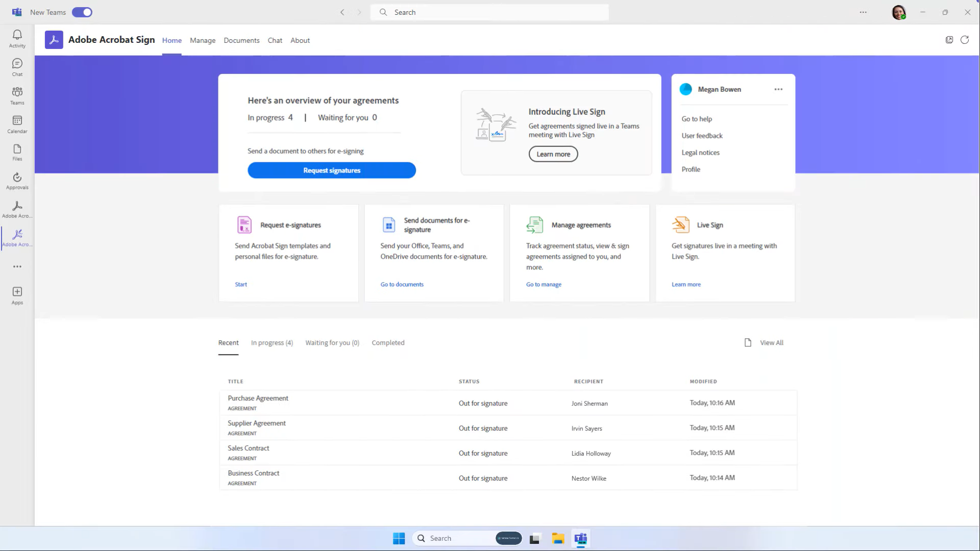Click the Teams icon in the taskbar
980x551 pixels.
pos(581,538)
